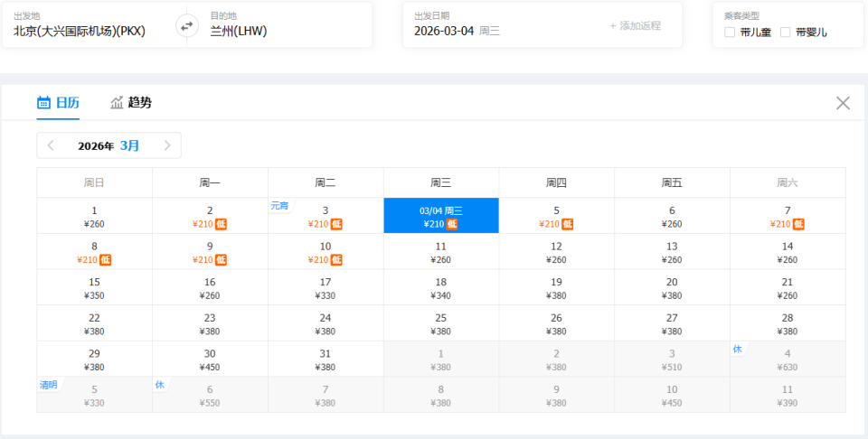Image resolution: width=868 pixels, height=439 pixels.
Task: Check the 带婴儿 option
Action: 785,33
